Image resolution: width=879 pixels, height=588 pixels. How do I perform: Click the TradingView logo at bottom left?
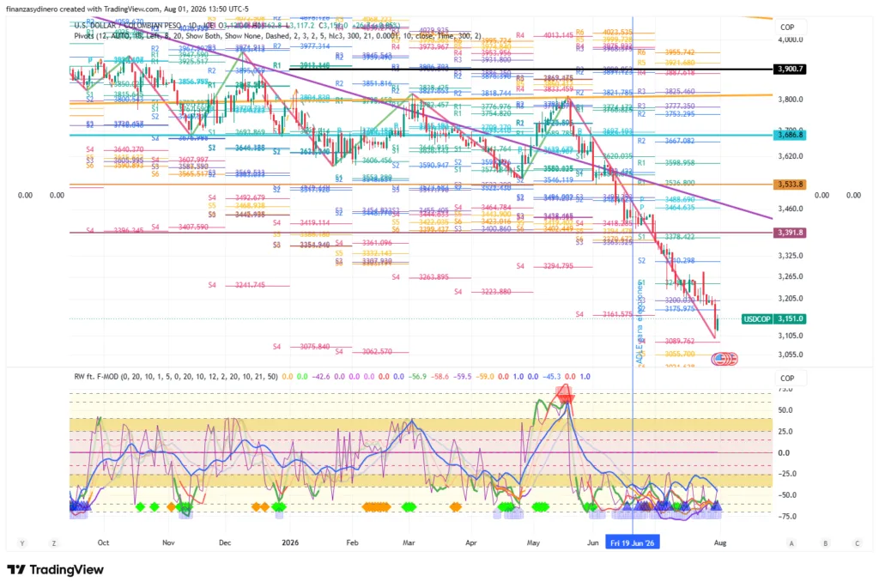55,569
